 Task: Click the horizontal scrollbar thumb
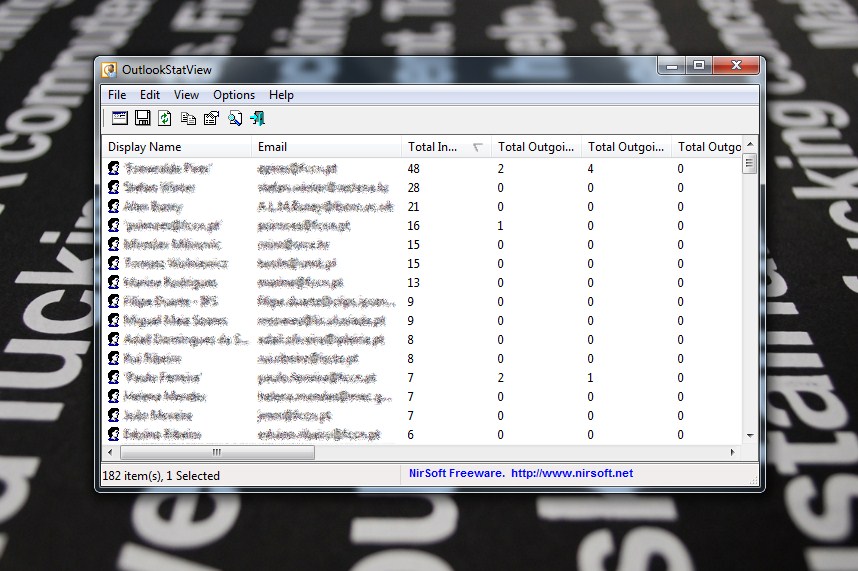coord(217,452)
